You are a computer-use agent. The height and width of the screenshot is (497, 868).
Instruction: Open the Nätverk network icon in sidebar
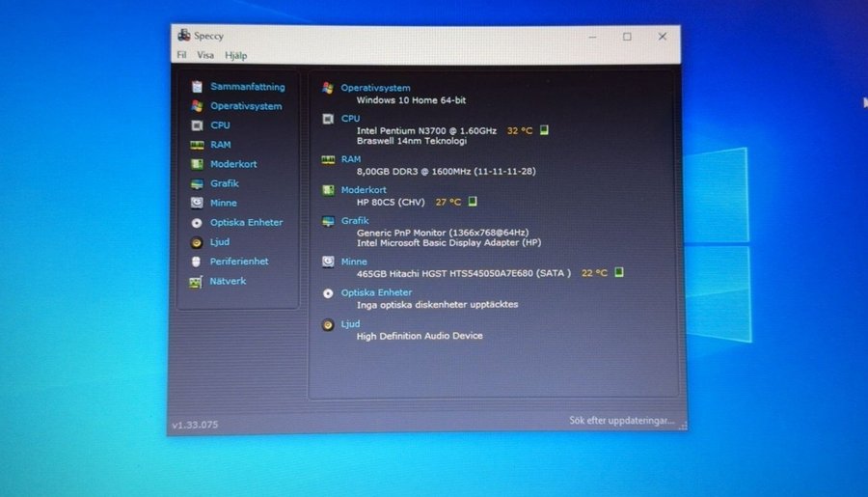(197, 282)
